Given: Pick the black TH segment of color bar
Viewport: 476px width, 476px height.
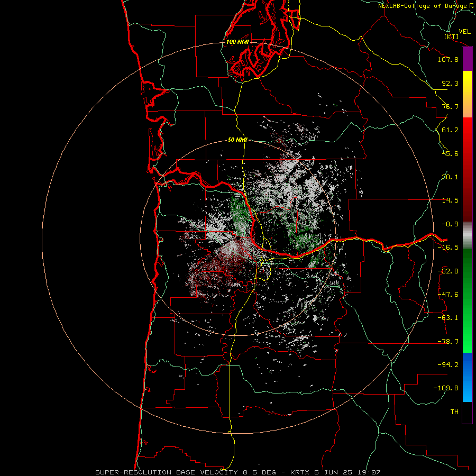Looking at the screenshot, I should tap(467, 412).
